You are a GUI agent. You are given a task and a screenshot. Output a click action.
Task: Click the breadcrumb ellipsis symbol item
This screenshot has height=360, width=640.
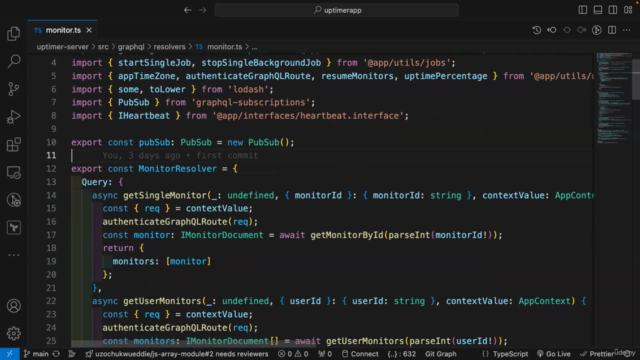click(254, 47)
